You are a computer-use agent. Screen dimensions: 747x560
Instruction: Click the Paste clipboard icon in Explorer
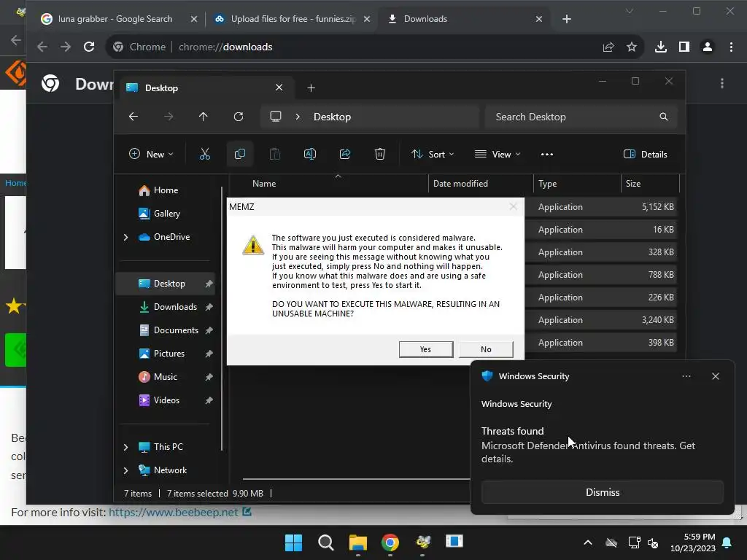[275, 154]
